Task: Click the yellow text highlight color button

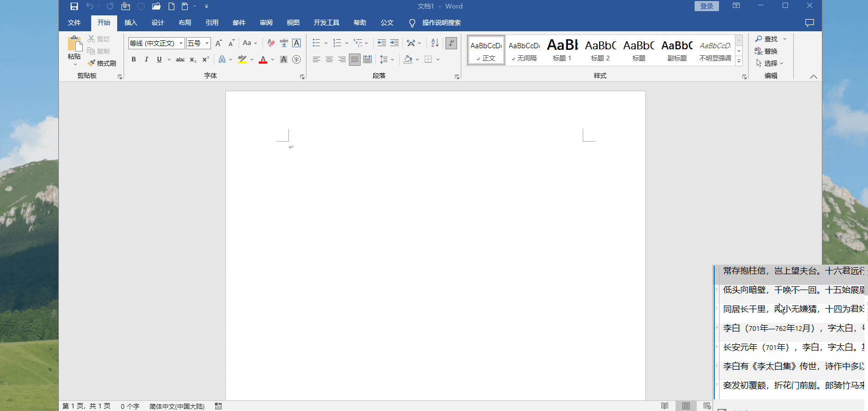Action: (242, 59)
